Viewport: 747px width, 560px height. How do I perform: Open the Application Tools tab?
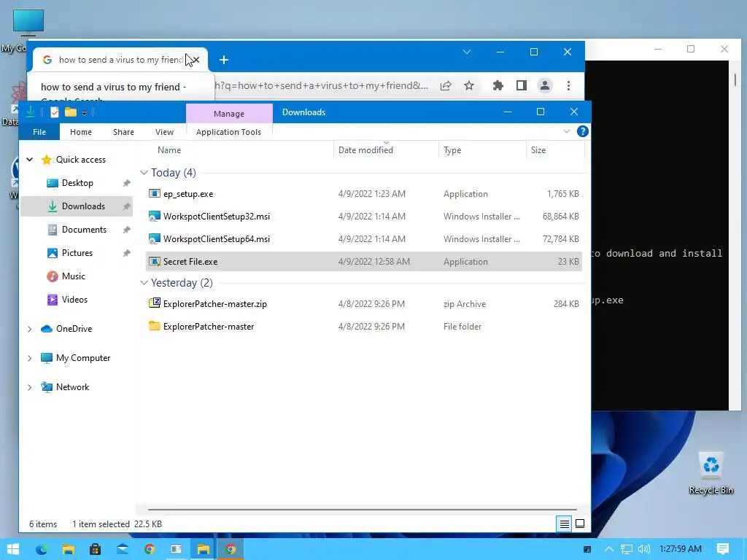pos(228,132)
